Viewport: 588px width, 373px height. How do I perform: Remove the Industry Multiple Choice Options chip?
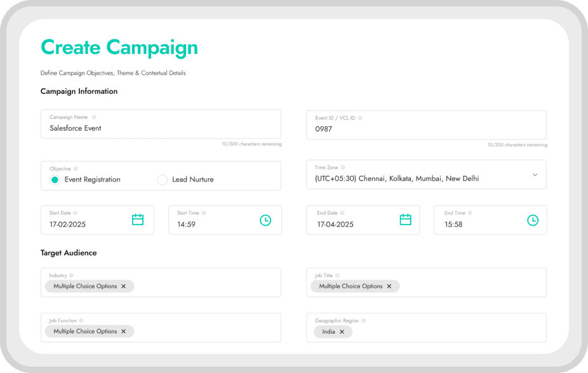(124, 287)
